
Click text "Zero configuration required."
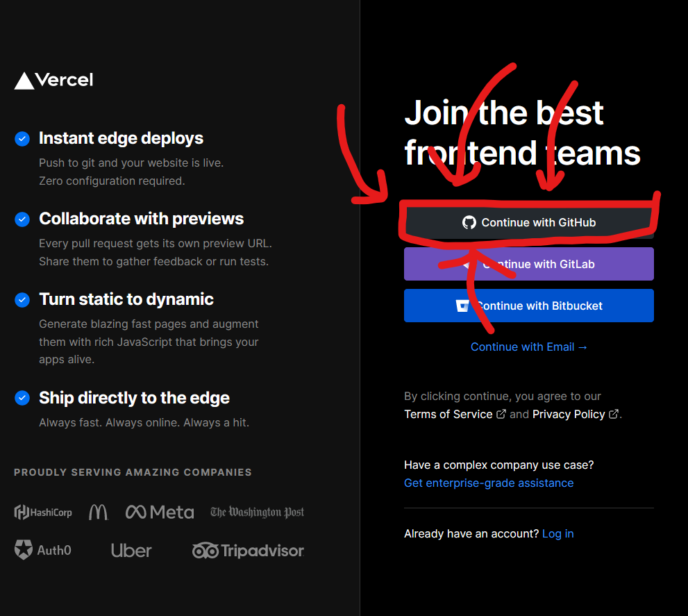[112, 181]
